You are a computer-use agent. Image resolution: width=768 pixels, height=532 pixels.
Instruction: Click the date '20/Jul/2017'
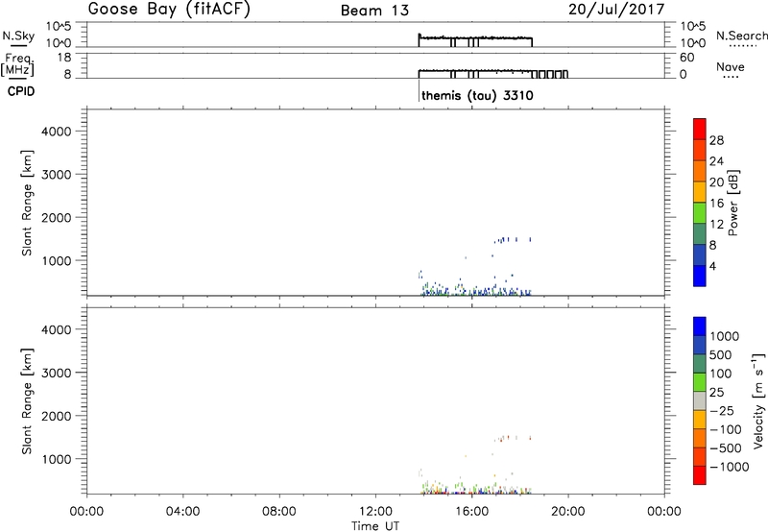[x=616, y=10]
